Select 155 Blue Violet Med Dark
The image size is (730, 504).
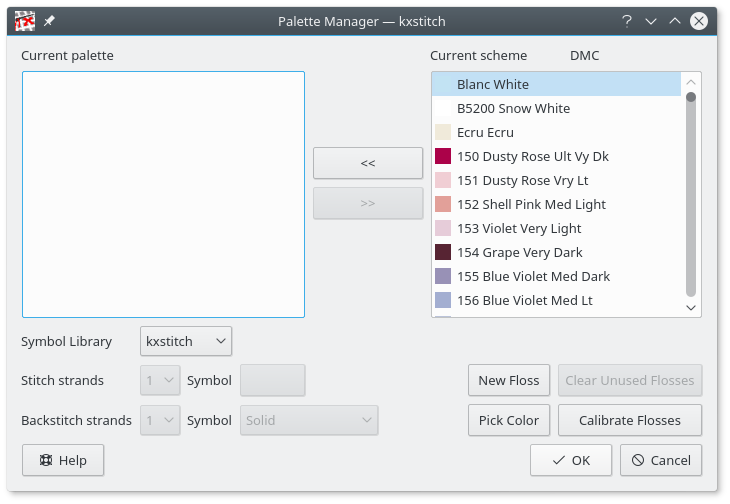click(556, 276)
